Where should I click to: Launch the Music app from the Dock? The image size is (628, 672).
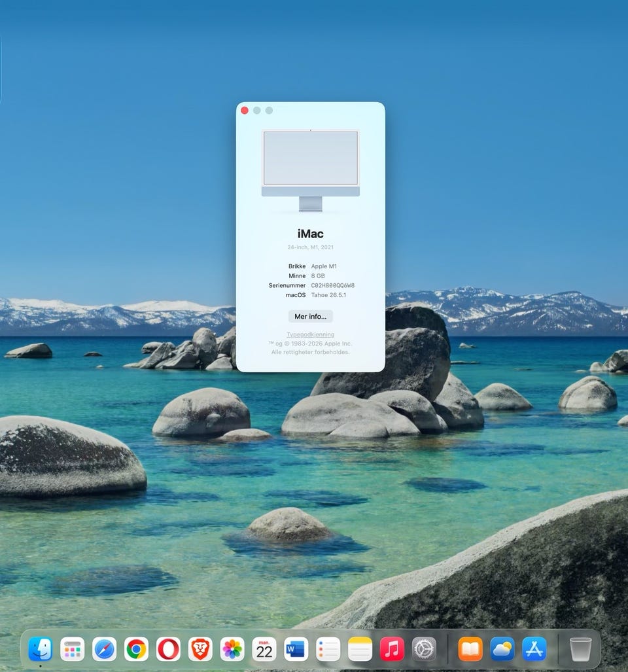(392, 649)
